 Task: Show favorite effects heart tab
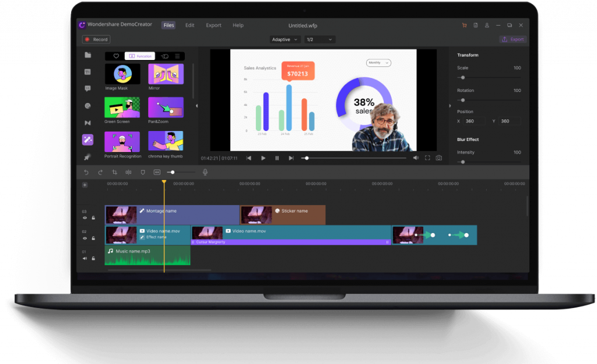(116, 56)
